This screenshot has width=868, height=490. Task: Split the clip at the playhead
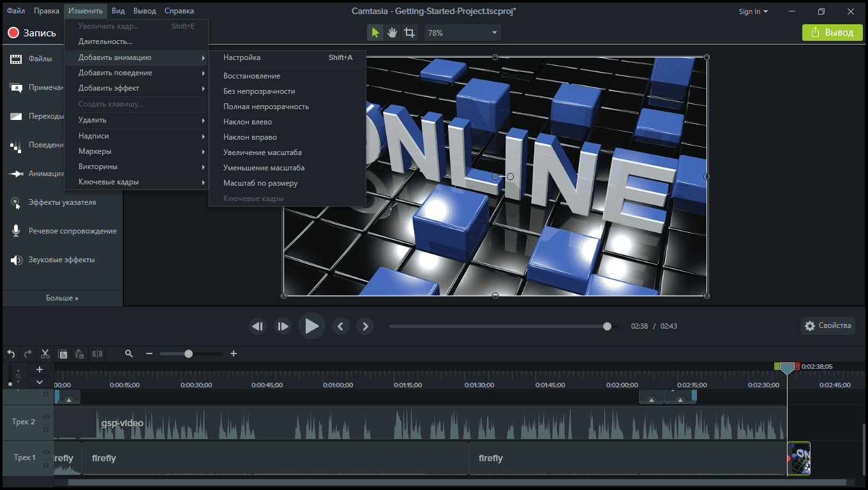coord(97,353)
